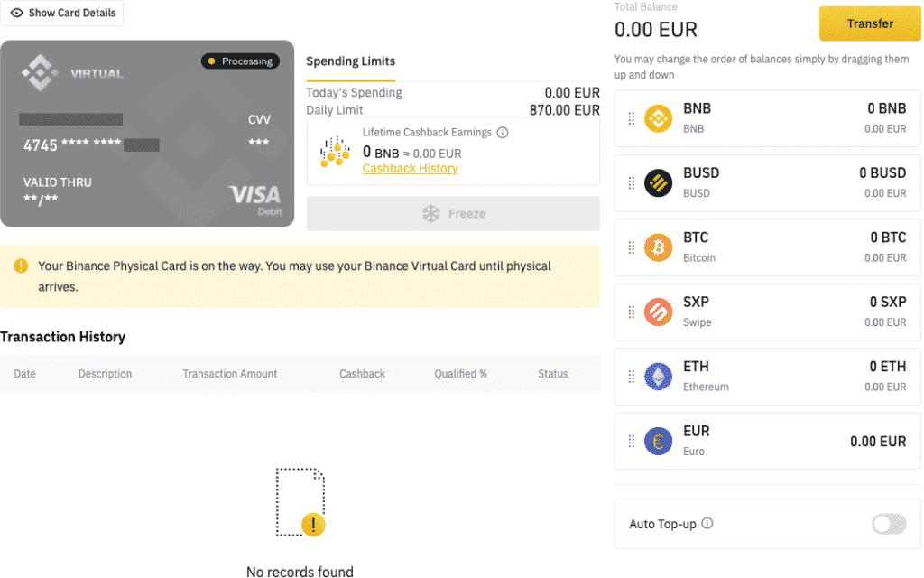Click the Euro currency icon
The image size is (924, 578).
pyautogui.click(x=658, y=441)
